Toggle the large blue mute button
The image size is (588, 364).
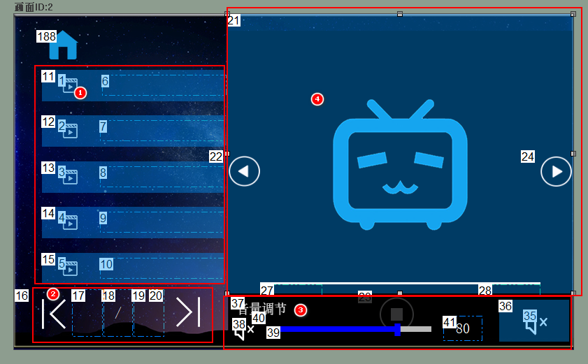click(x=534, y=321)
